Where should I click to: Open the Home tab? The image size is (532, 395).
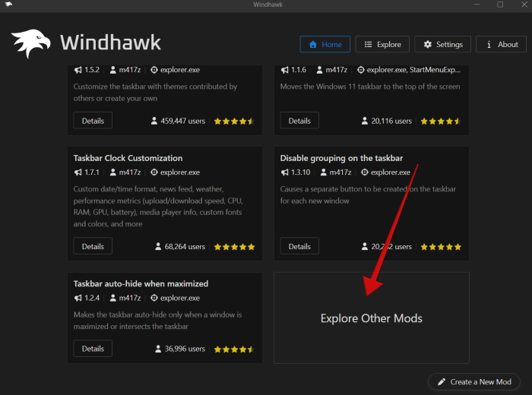(325, 44)
